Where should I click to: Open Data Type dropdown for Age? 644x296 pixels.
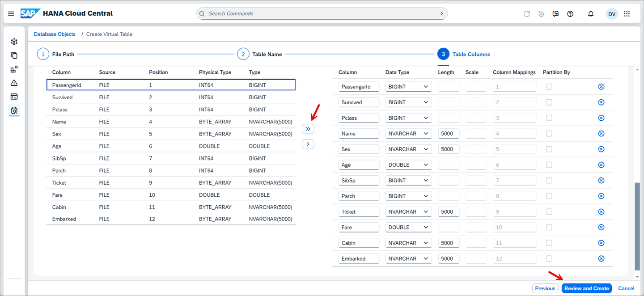408,165
